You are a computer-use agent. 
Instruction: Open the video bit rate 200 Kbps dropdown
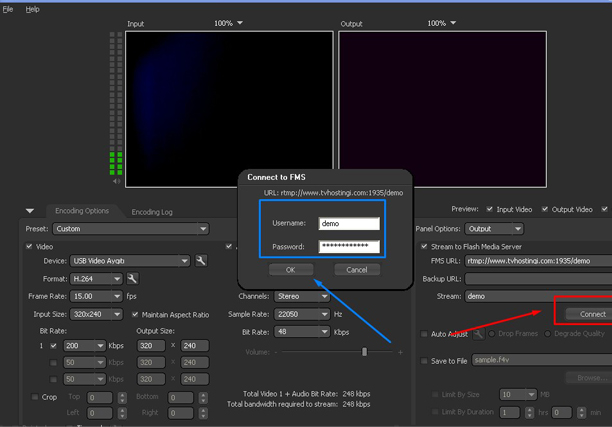[x=84, y=346]
